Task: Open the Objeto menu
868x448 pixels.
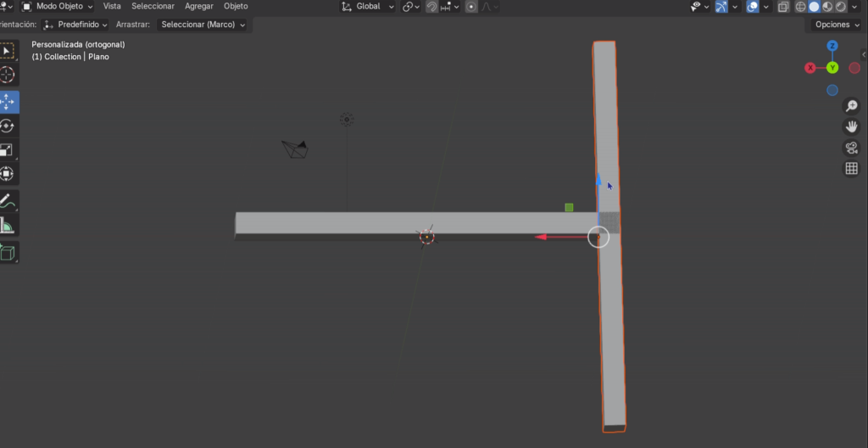Action: [236, 7]
